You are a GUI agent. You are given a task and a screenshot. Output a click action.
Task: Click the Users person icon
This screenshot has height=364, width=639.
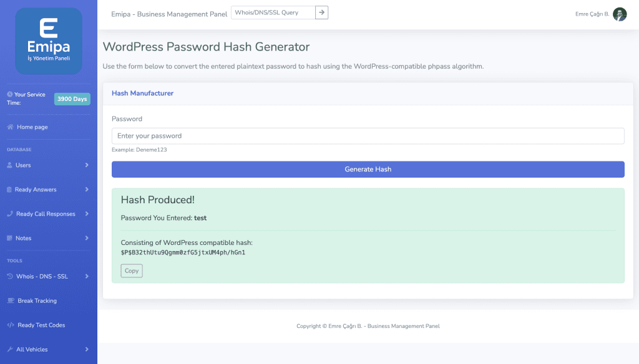(9, 165)
